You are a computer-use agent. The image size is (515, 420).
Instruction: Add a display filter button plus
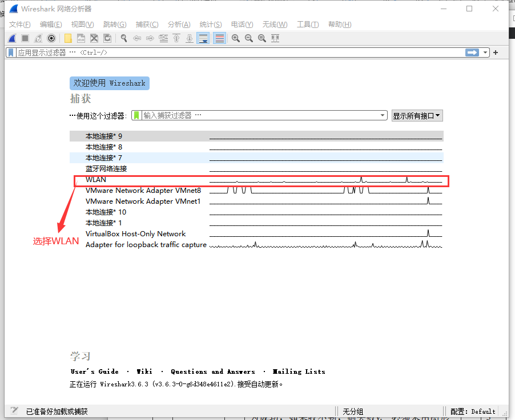[x=496, y=52]
